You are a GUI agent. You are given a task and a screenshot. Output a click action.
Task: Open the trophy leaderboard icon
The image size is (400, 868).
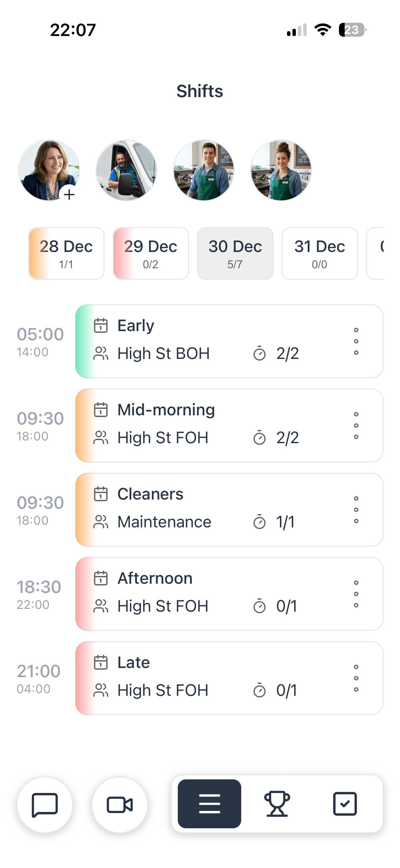(277, 803)
